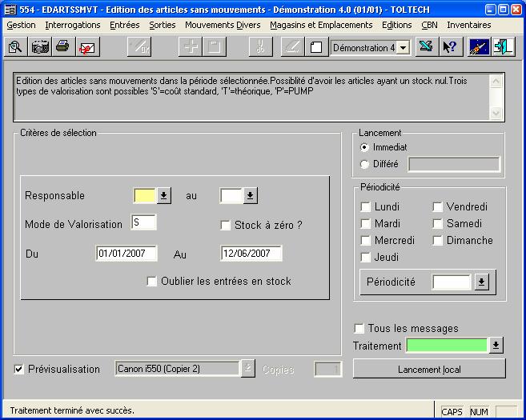Open the first Responsable dropdown arrow

point(163,196)
